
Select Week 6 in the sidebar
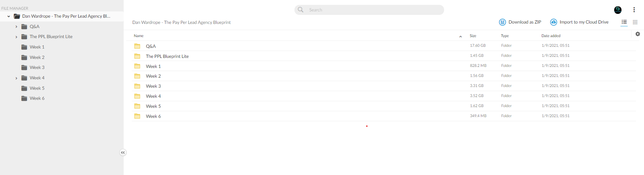[37, 98]
